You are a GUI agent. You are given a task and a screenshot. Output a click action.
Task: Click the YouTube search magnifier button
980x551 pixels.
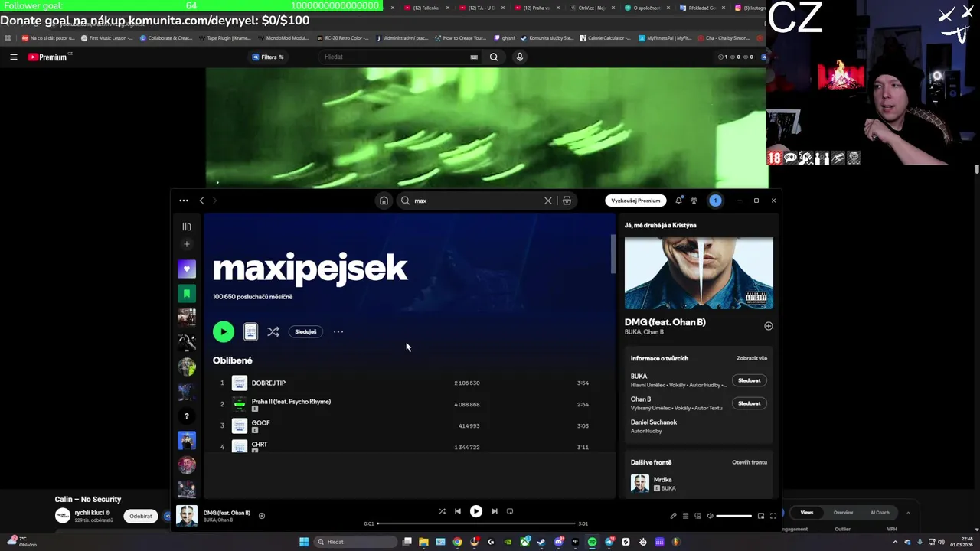point(494,57)
